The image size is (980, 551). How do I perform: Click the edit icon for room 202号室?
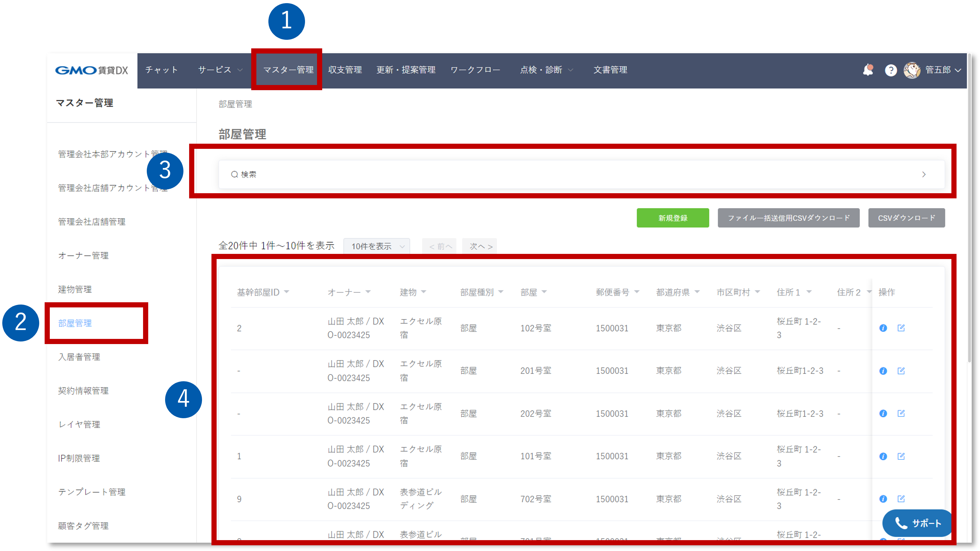coord(901,414)
